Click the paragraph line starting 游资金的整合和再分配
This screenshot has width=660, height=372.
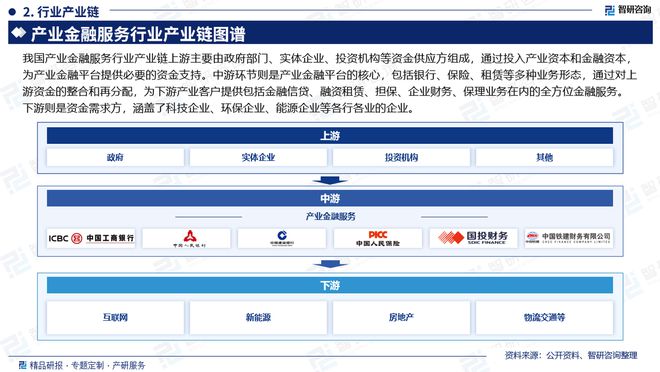324,91
